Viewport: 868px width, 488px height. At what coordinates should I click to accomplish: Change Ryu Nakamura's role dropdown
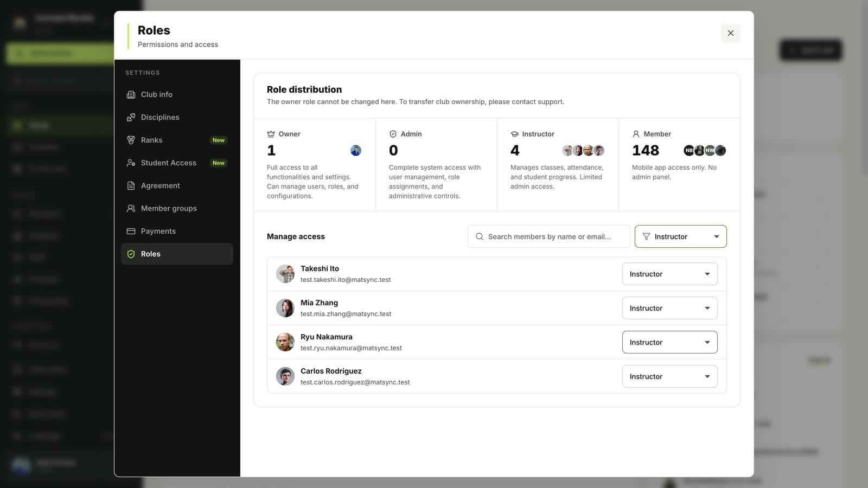coord(669,342)
